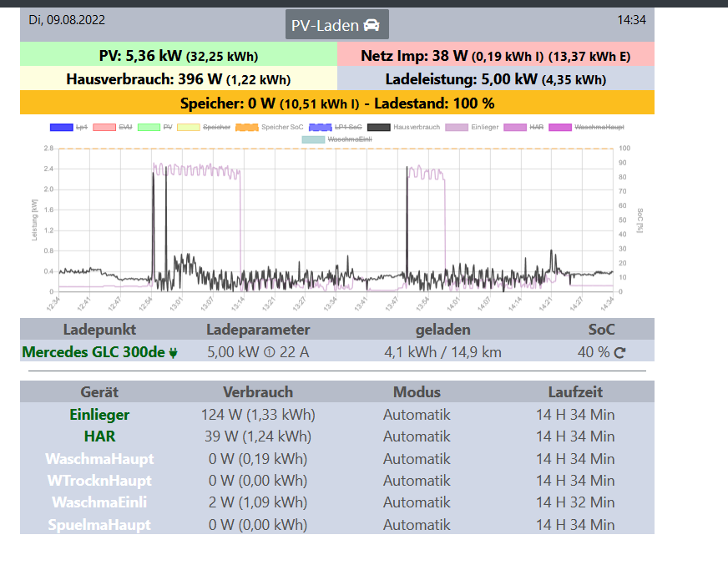This screenshot has height=565, width=728.
Task: Change Automatik mode for SpuelmaHaupt
Action: click(x=417, y=525)
